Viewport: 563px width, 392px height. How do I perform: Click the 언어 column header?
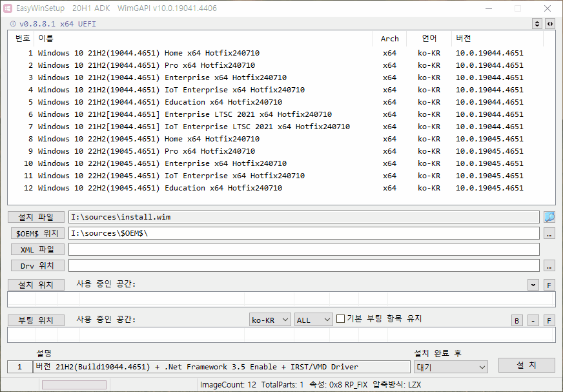429,39
